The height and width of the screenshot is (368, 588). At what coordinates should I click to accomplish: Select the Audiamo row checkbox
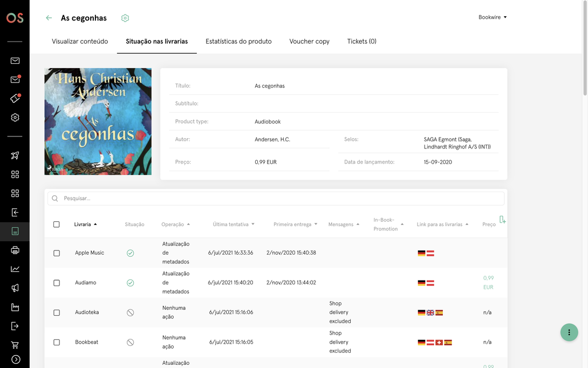point(57,283)
